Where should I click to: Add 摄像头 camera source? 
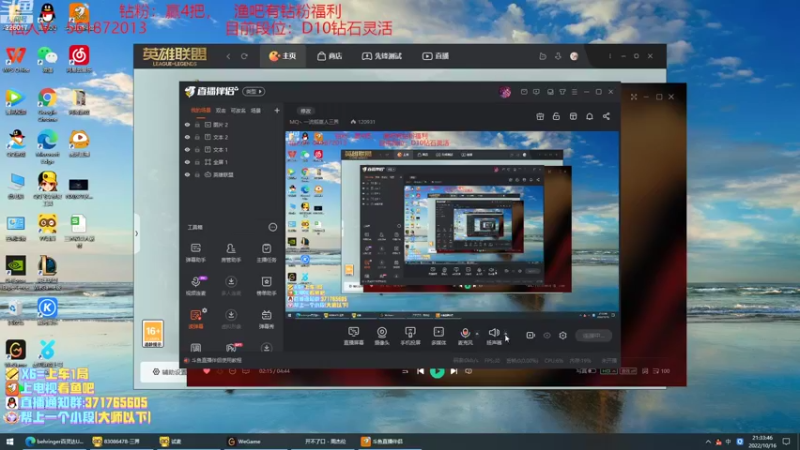(382, 336)
